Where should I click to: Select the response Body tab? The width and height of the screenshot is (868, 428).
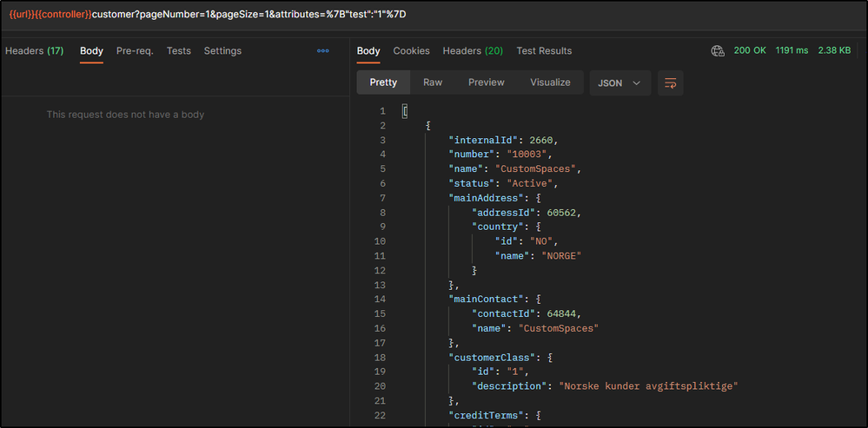pyautogui.click(x=368, y=51)
